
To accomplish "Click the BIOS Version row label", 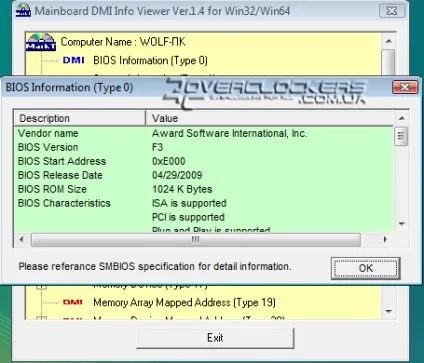I will point(48,147).
